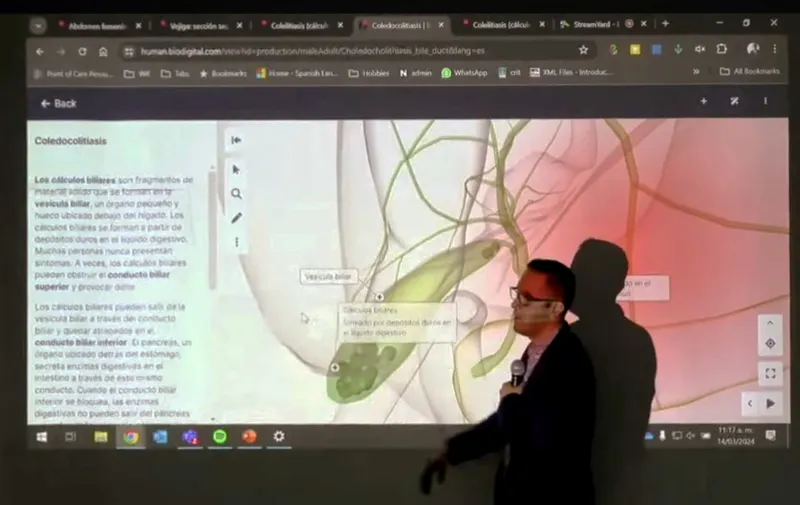Screen dimensions: 800x505
Task: Click plus hotspot on the gallstones cluster
Action: [335, 367]
